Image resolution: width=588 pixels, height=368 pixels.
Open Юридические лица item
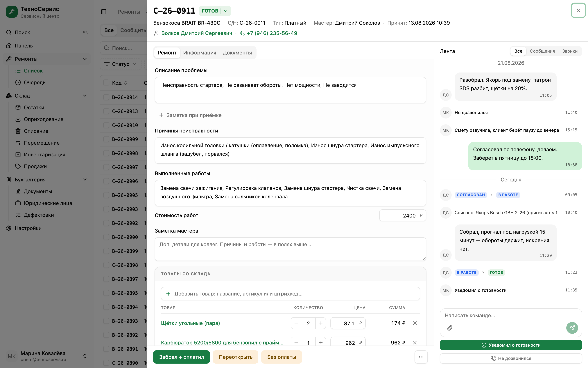point(51,203)
